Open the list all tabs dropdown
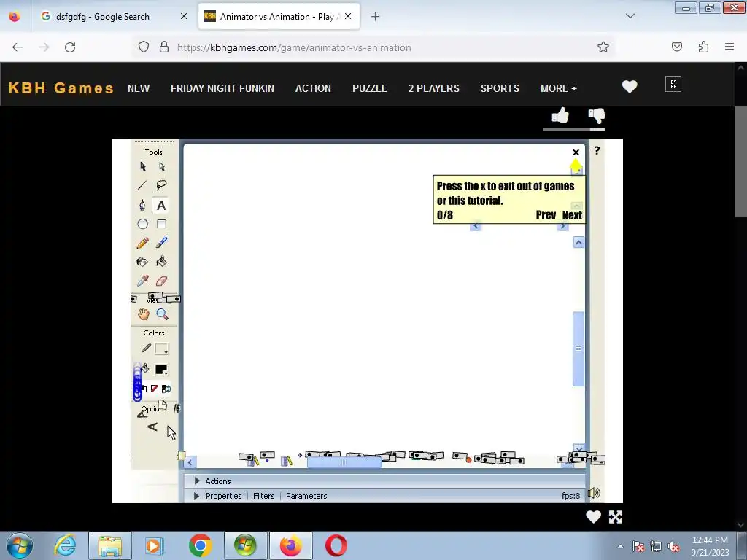Screen dimensions: 747x560 click(x=630, y=16)
